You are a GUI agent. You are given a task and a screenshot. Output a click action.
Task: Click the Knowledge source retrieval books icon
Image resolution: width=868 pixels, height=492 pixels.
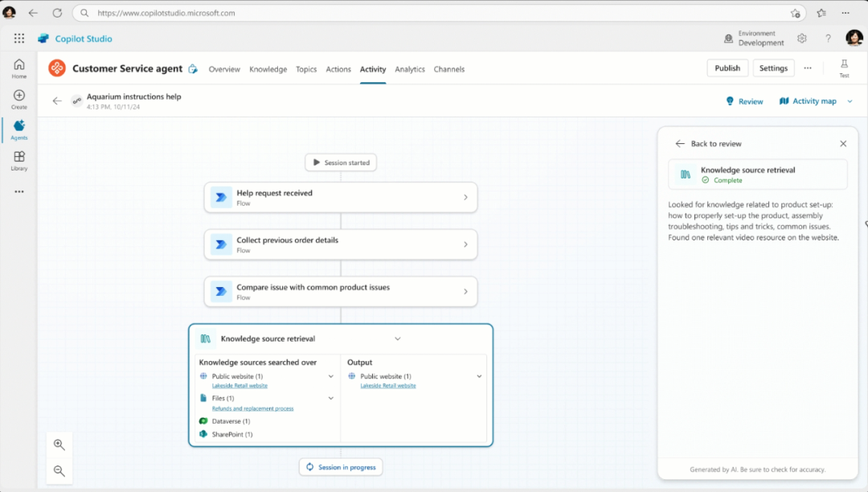point(206,338)
